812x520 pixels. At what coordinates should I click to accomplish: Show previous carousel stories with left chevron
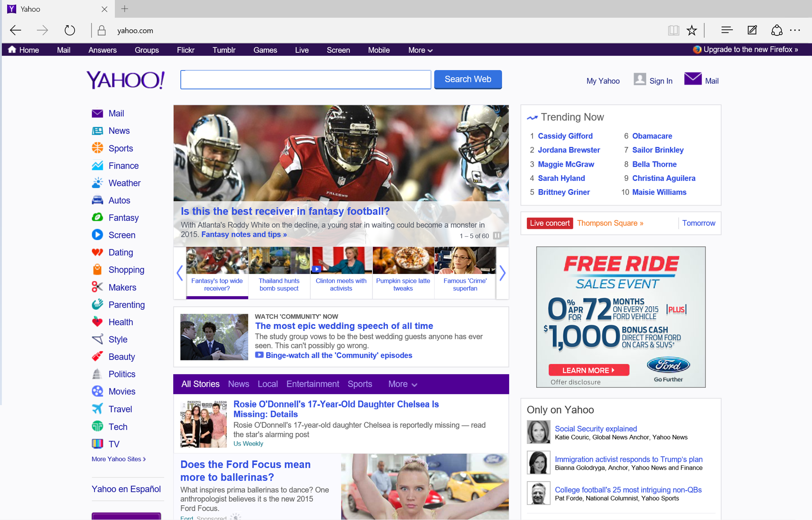180,273
